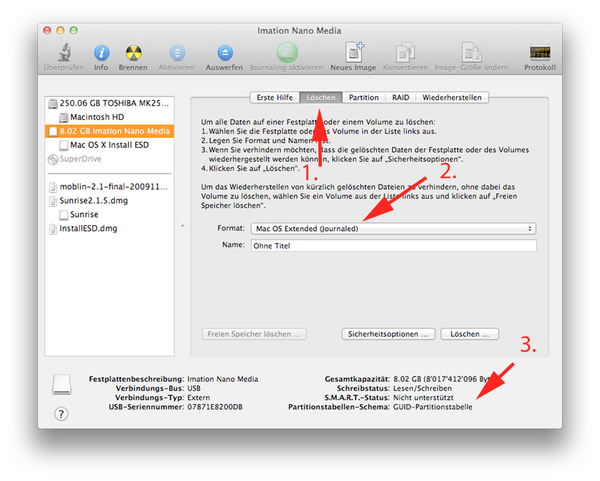The width and height of the screenshot is (600, 481).
Task: Open the Format dropdown menu
Action: point(394,228)
